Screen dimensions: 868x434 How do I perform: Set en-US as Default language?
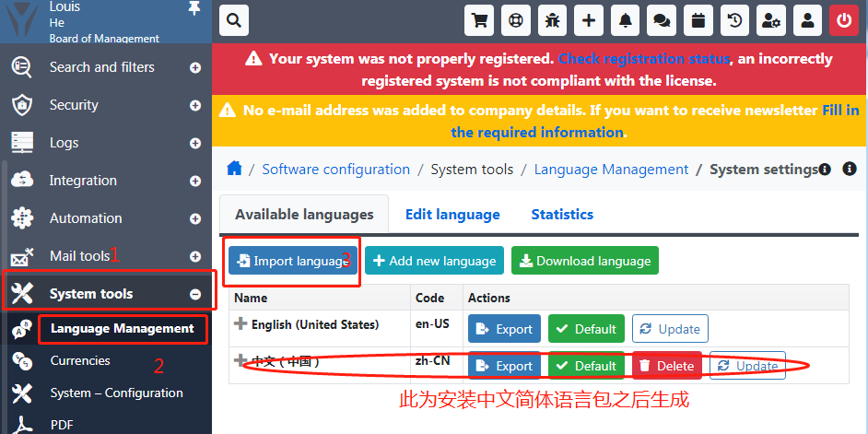[x=586, y=329]
